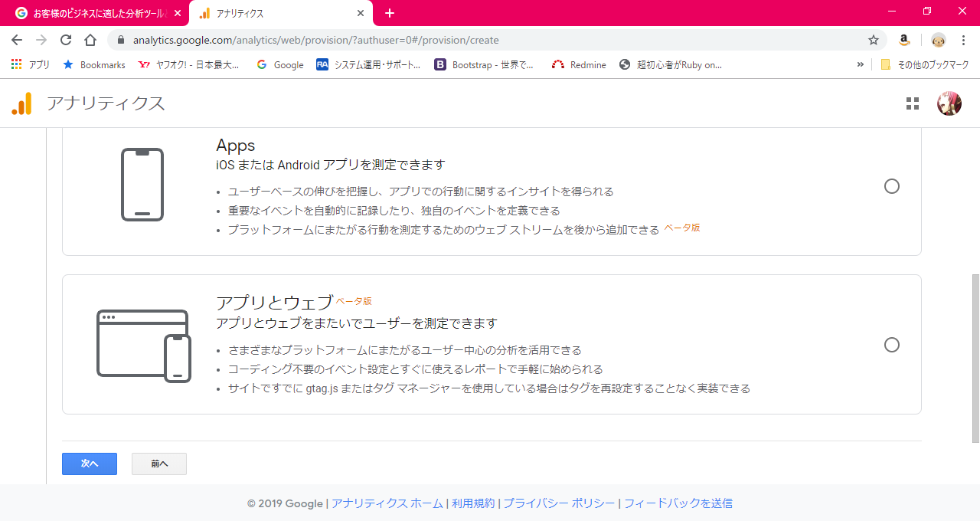Click the Apps card heading
Screen dimensions: 980x521
[x=236, y=145]
